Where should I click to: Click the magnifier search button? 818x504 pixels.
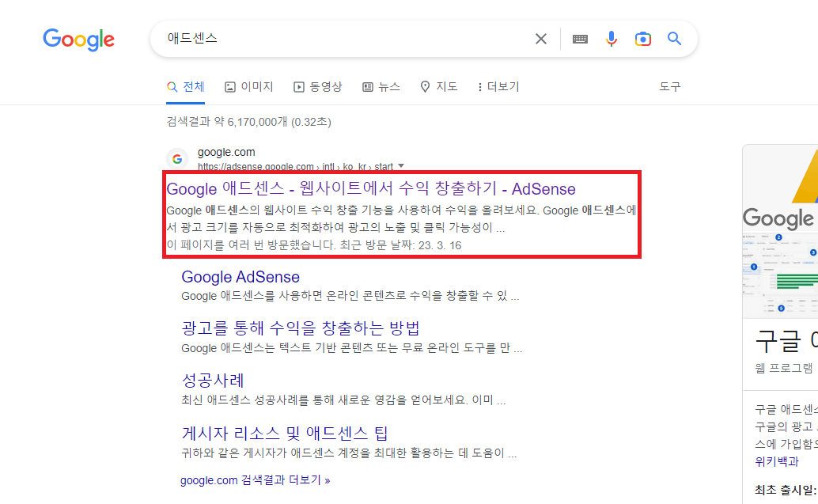(x=674, y=39)
